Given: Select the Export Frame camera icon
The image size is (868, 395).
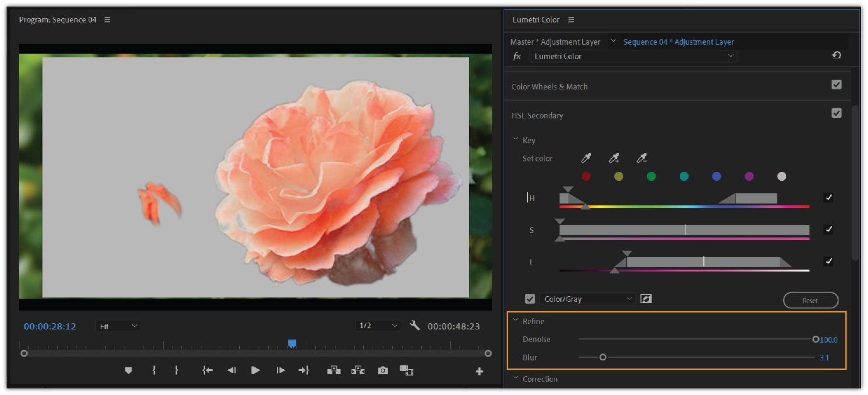Looking at the screenshot, I should coord(382,370).
